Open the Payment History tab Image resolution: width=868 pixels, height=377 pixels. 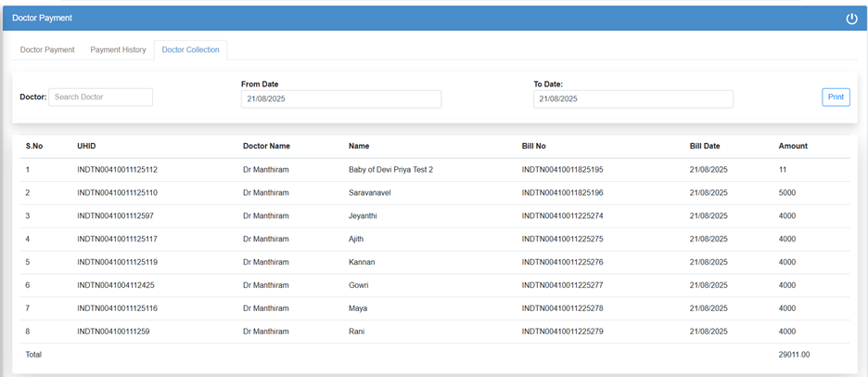point(118,49)
